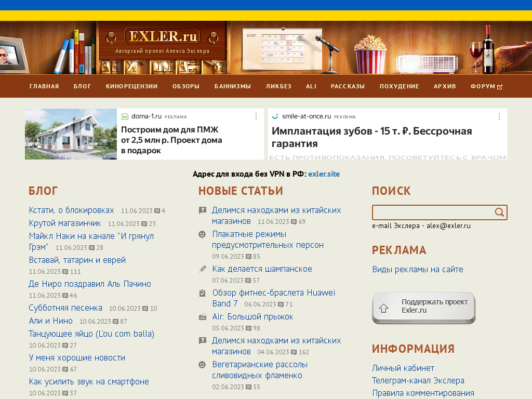This screenshot has width=532, height=399.
Task: Click the search magnifier icon
Action: click(499, 212)
